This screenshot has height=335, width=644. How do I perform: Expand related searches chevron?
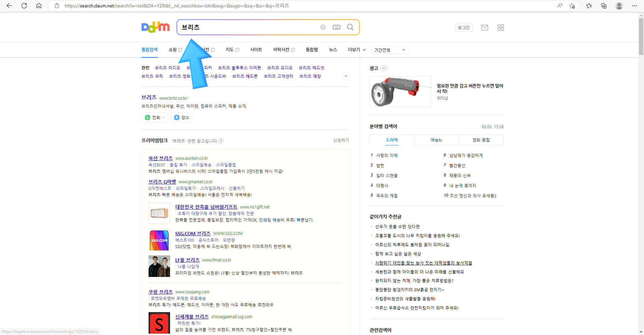pyautogui.click(x=346, y=76)
